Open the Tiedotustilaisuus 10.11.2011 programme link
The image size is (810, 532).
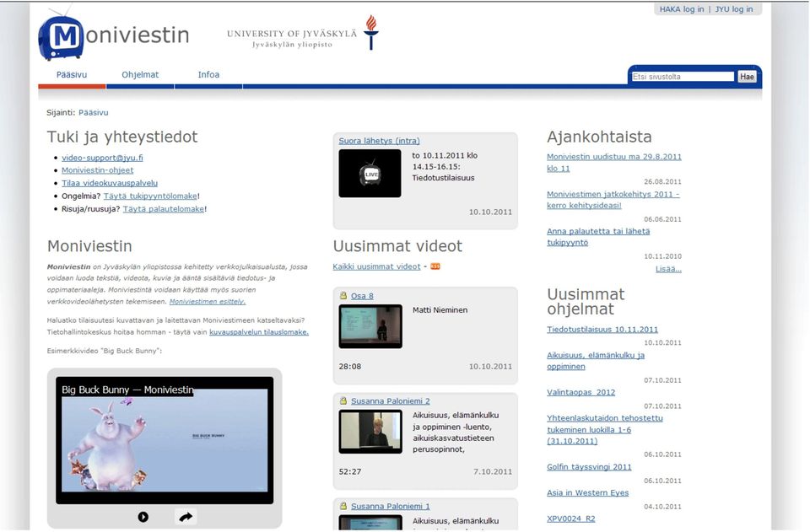click(x=602, y=329)
